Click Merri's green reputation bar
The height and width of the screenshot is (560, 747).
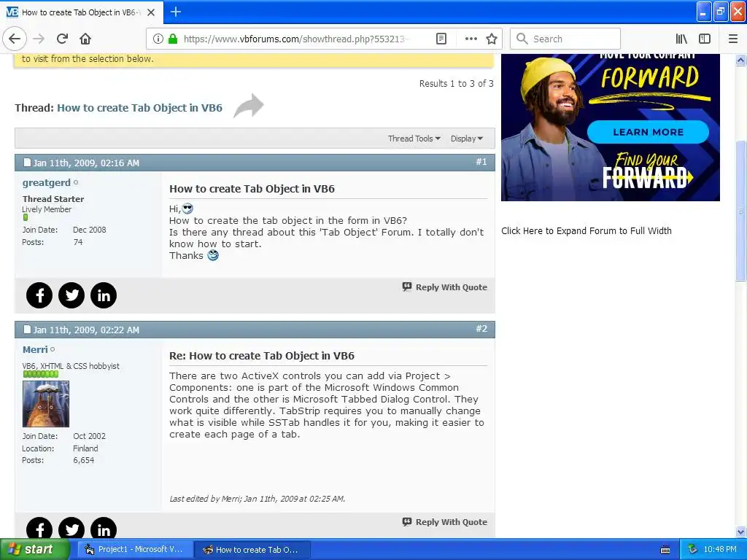[41, 374]
